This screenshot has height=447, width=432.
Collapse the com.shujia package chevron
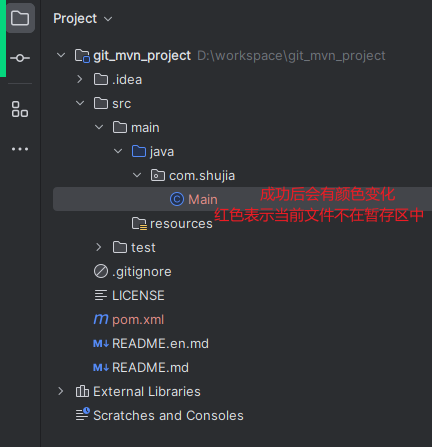pos(137,175)
